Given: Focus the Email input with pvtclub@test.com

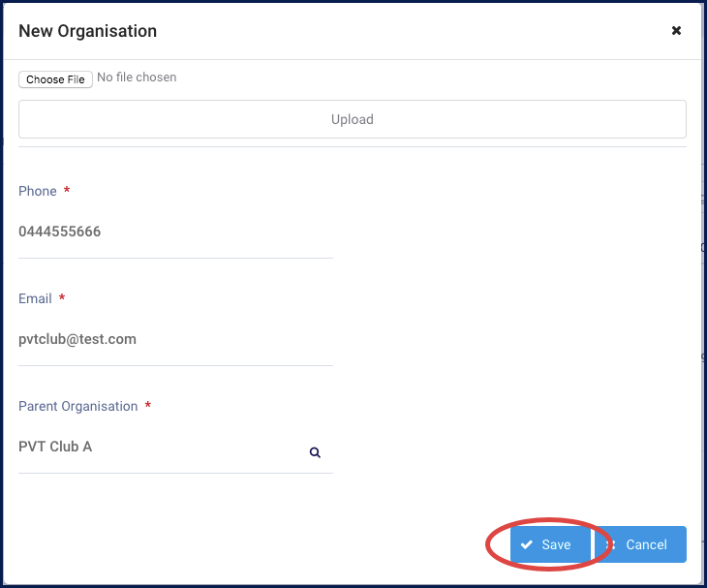Looking at the screenshot, I should coord(175,339).
